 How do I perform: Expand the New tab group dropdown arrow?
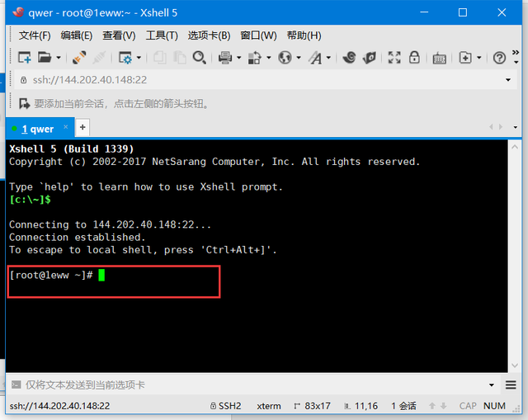479,58
